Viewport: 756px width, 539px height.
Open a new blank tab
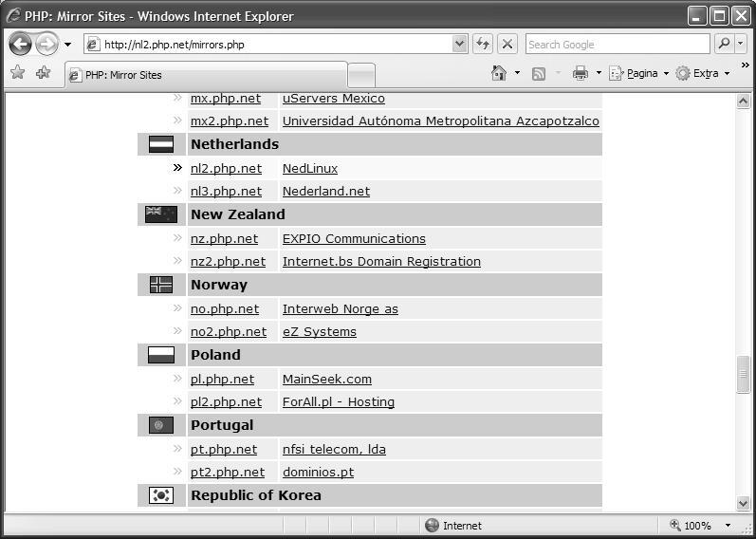(x=361, y=75)
